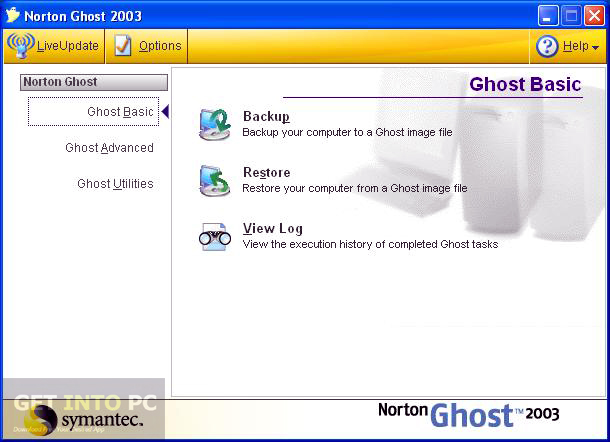This screenshot has width=610, height=442.
Task: Click the Help question mark icon
Action: click(x=547, y=46)
